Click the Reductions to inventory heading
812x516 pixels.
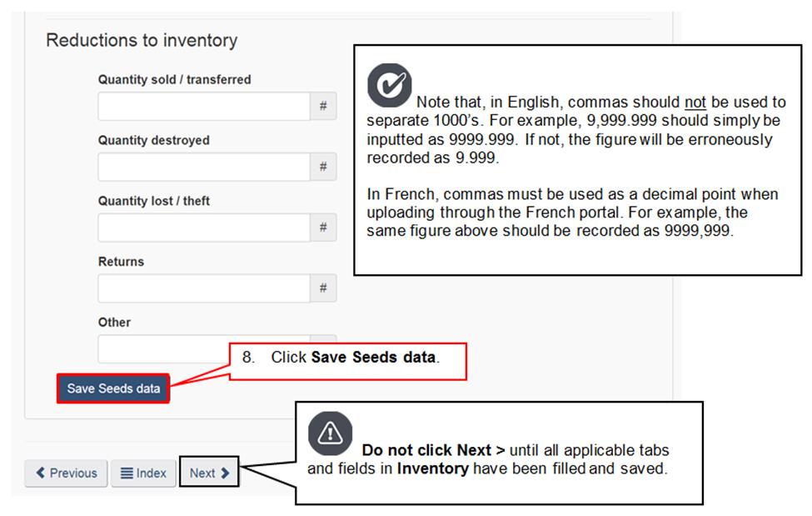(x=142, y=40)
